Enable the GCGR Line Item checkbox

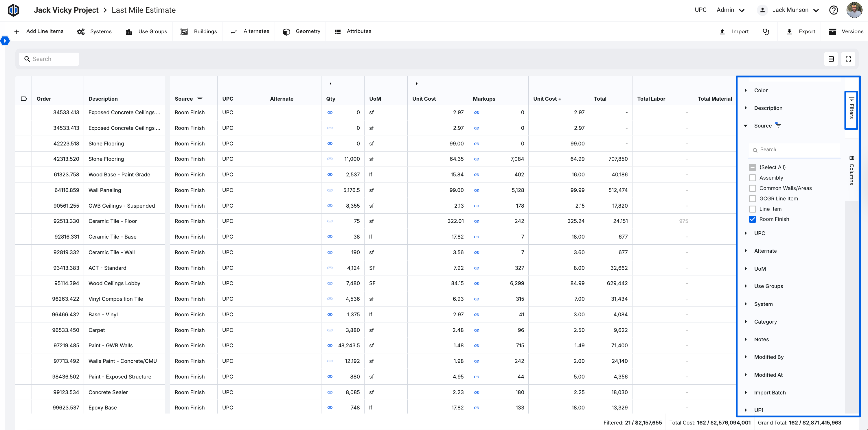[x=753, y=199]
